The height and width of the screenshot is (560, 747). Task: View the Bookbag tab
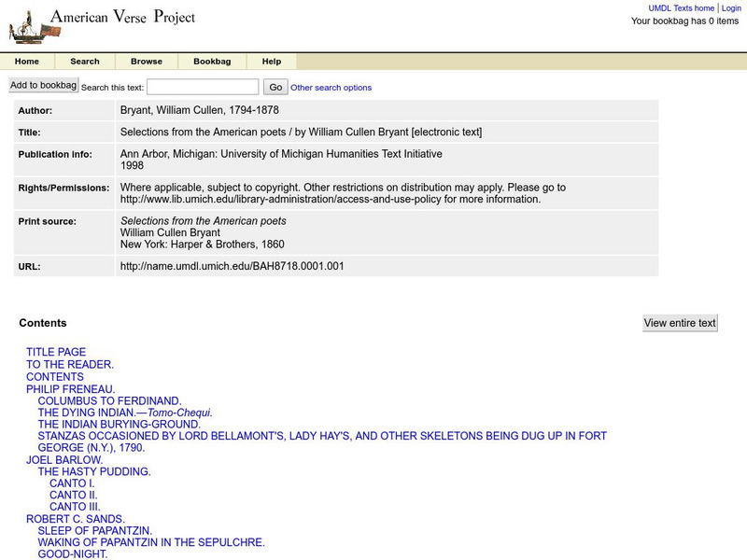point(211,61)
